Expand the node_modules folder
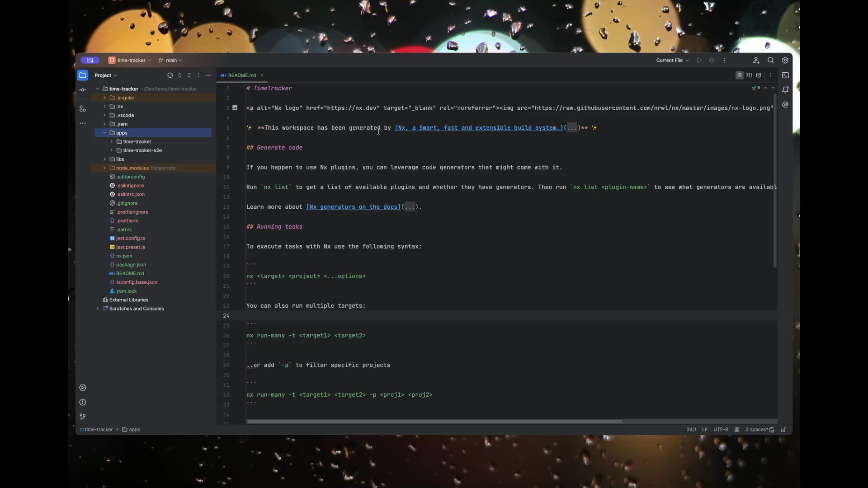The height and width of the screenshot is (488, 868). tap(104, 168)
